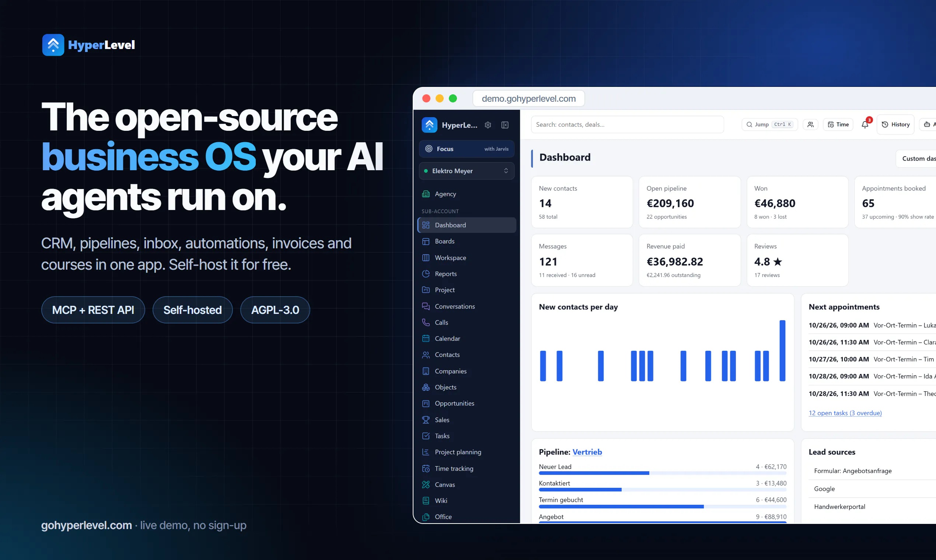The height and width of the screenshot is (560, 936).
Task: Click the Sales trophy icon
Action: click(426, 420)
